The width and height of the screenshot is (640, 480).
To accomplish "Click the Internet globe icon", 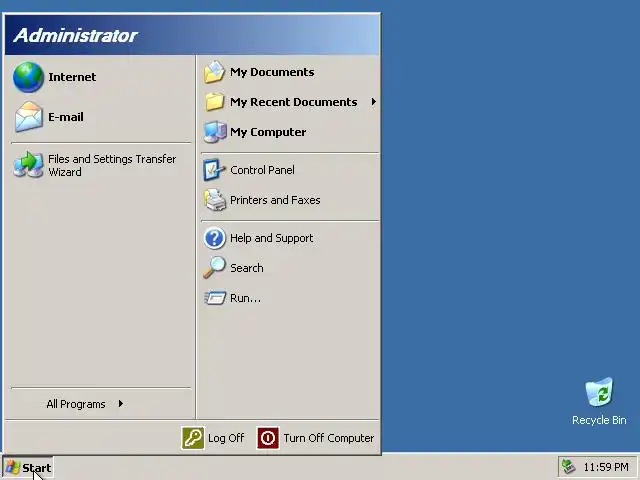I will pyautogui.click(x=28, y=77).
